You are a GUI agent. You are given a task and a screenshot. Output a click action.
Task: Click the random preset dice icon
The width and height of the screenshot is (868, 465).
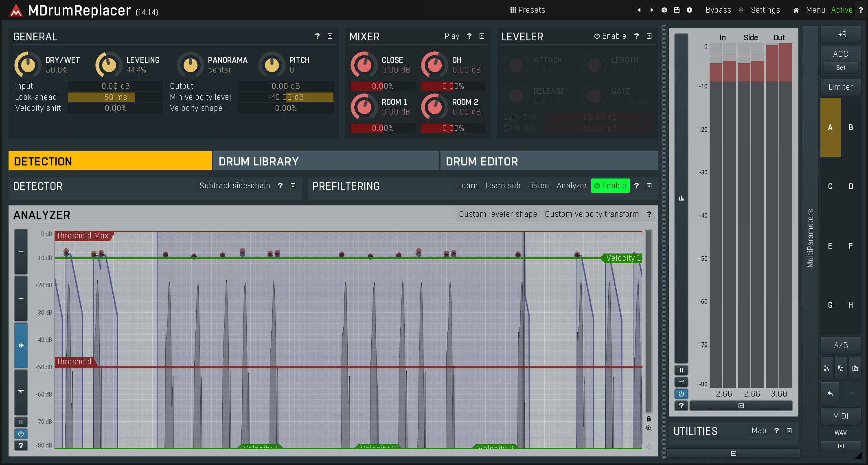[x=664, y=10]
